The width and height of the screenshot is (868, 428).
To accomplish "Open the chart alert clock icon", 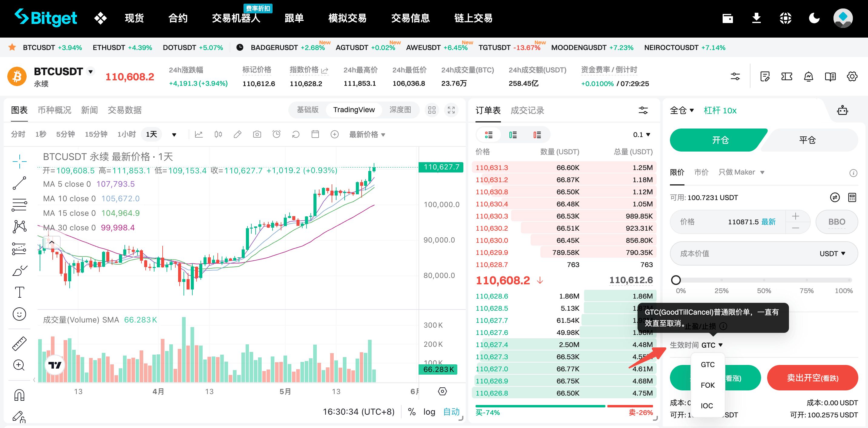I will tap(276, 134).
